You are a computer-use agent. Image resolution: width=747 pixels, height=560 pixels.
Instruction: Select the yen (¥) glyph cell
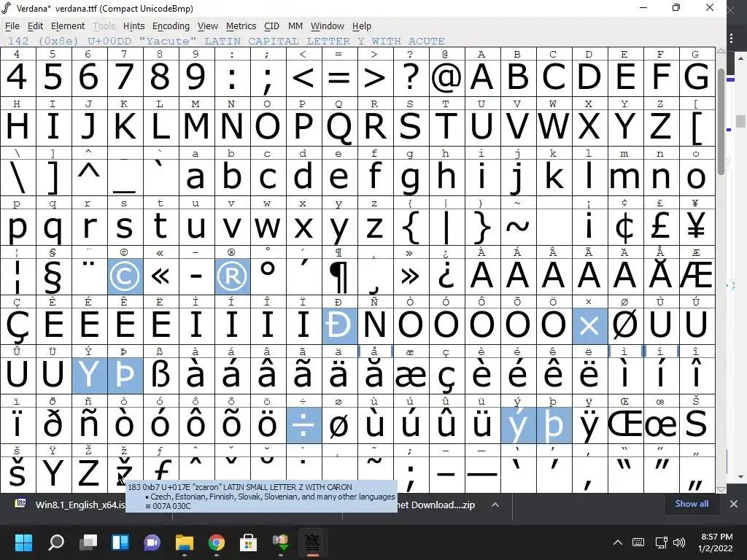pyautogui.click(x=697, y=227)
